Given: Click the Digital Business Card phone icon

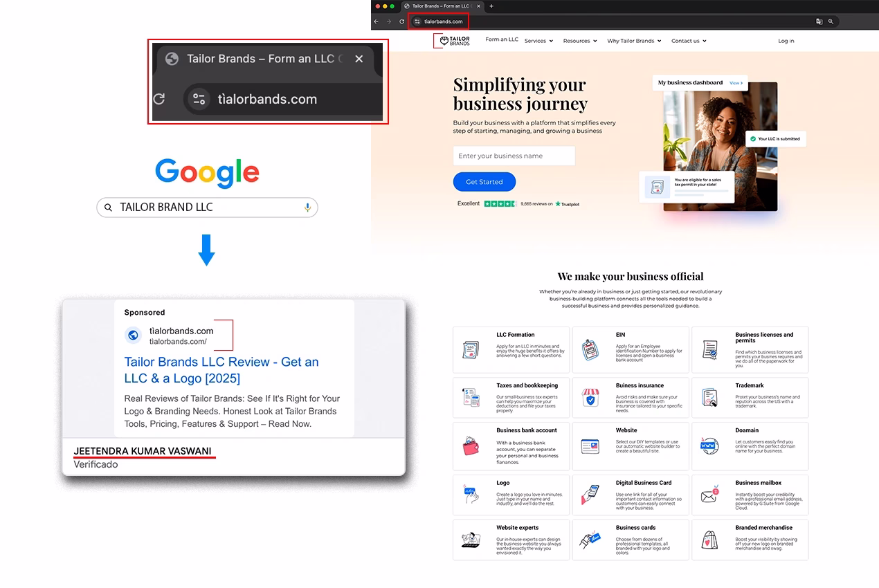Looking at the screenshot, I should coord(590,495).
